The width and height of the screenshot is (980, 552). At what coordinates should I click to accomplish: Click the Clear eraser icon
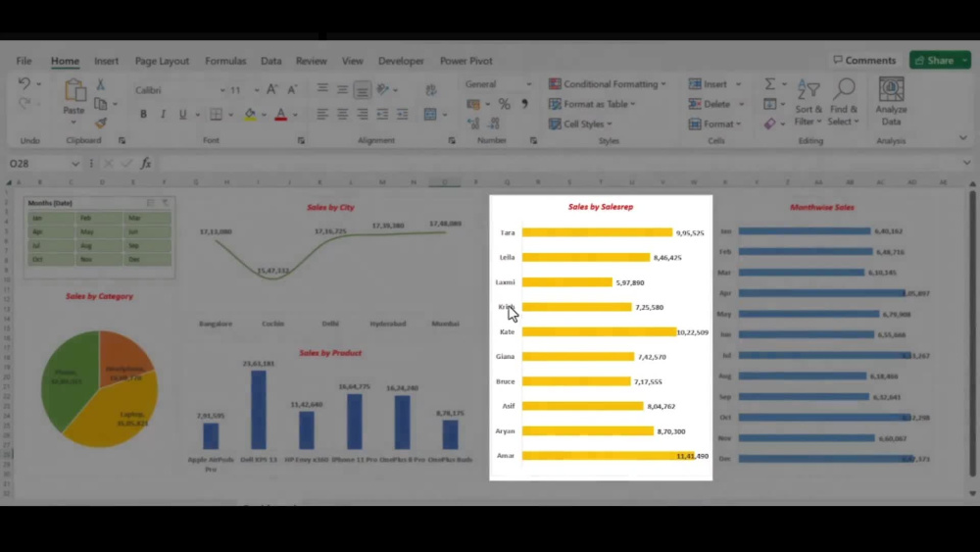coord(770,124)
